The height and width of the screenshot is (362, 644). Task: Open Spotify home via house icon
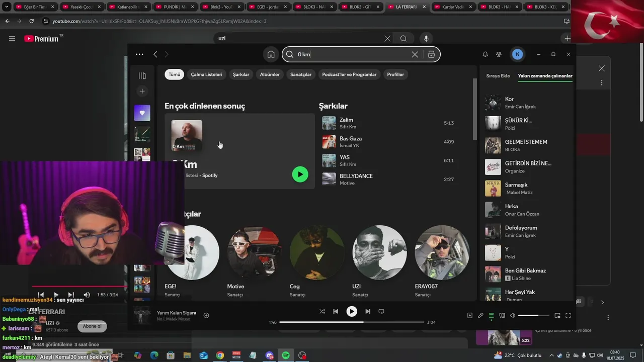(271, 54)
